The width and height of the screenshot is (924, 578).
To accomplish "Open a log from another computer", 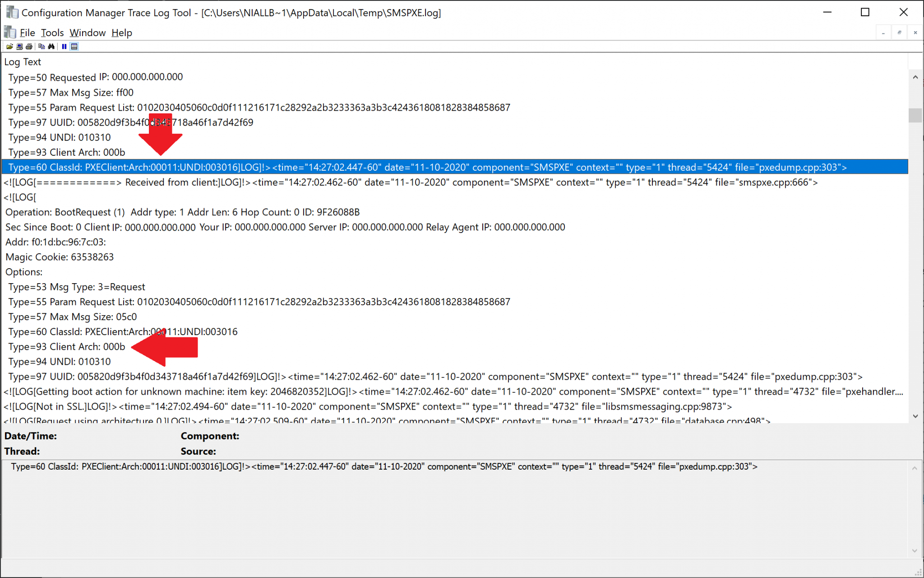I will [x=19, y=46].
